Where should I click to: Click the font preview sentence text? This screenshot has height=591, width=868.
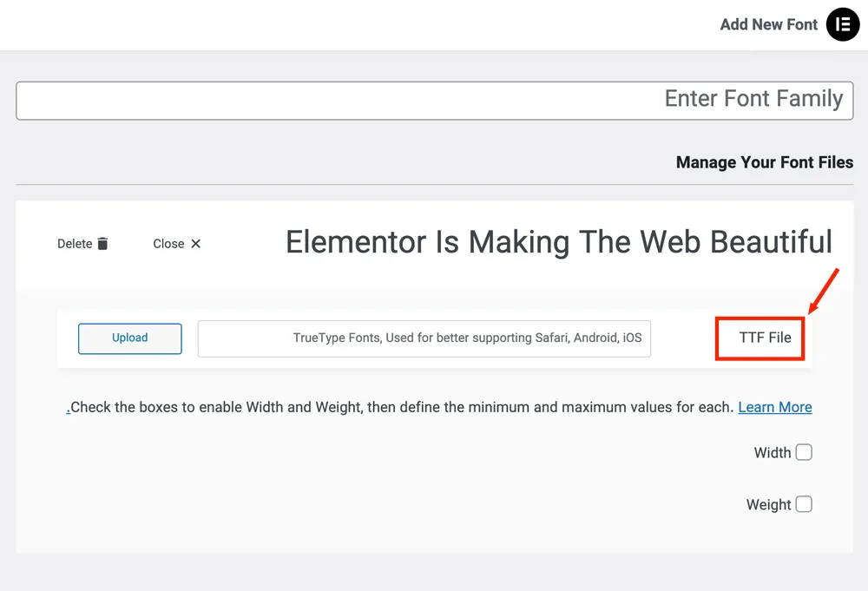[558, 242]
